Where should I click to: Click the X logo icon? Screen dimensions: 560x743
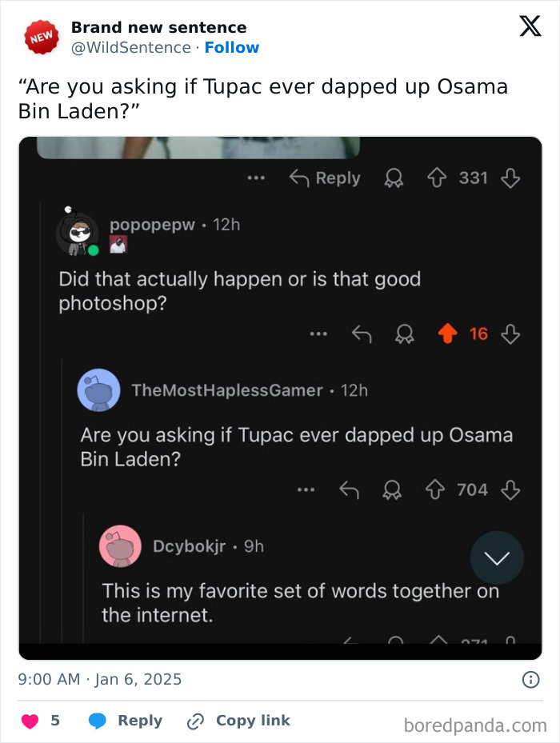coord(530,27)
